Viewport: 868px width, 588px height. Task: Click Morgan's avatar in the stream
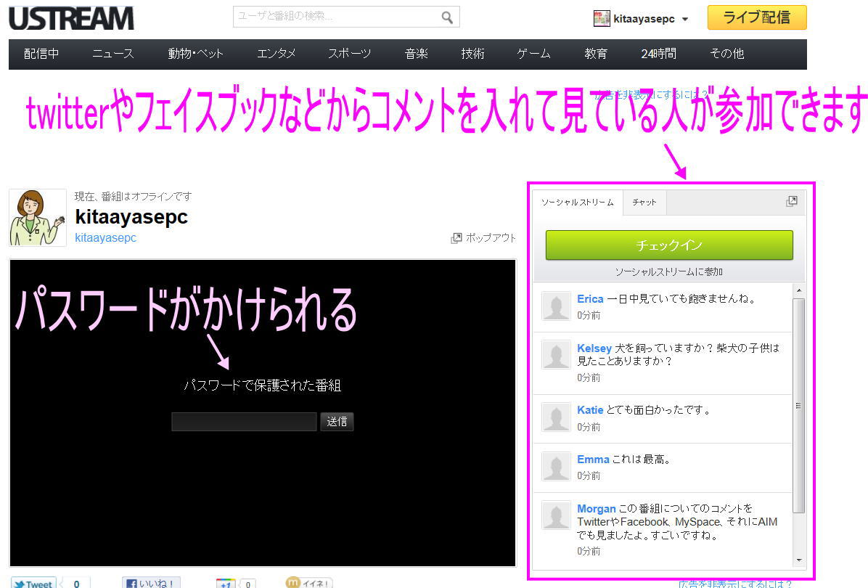coord(556,515)
